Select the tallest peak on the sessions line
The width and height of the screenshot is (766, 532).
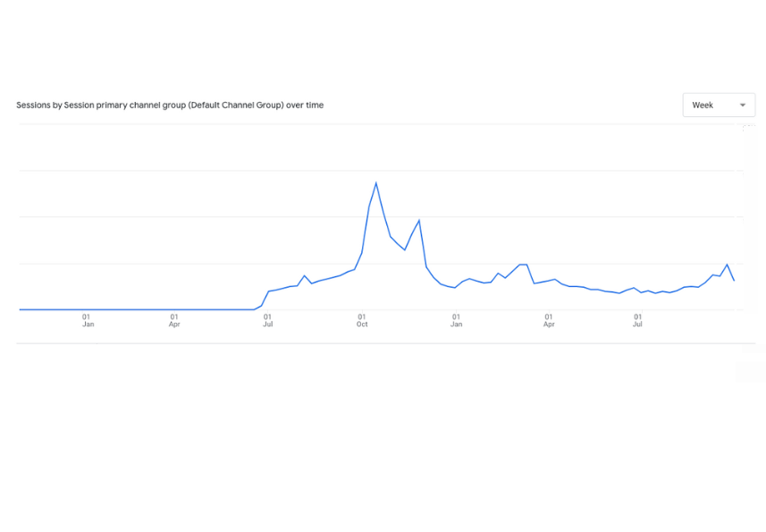tap(376, 183)
